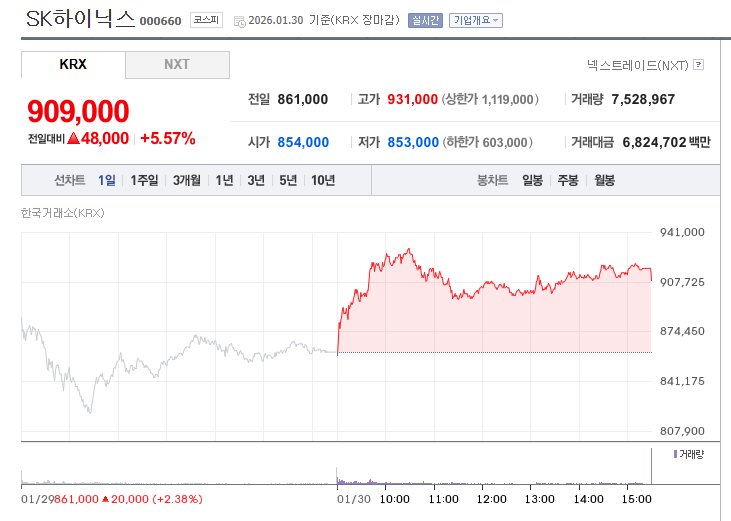Viewport: 731px width, 521px height.
Task: Open the 기업개요 company overview dropdown
Action: click(x=476, y=20)
